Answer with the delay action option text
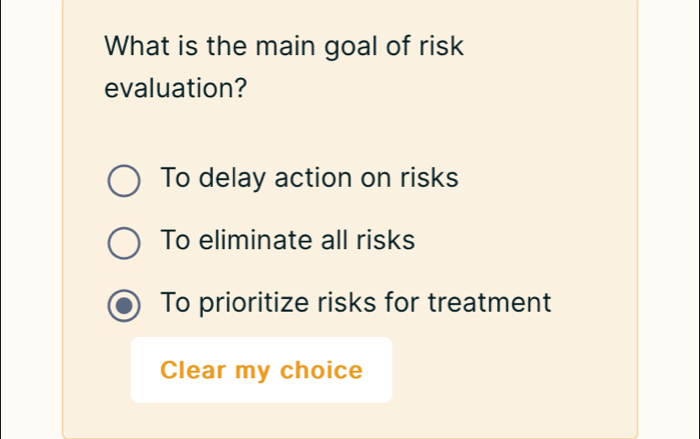Screen dimensions: 700x439 coord(309,179)
